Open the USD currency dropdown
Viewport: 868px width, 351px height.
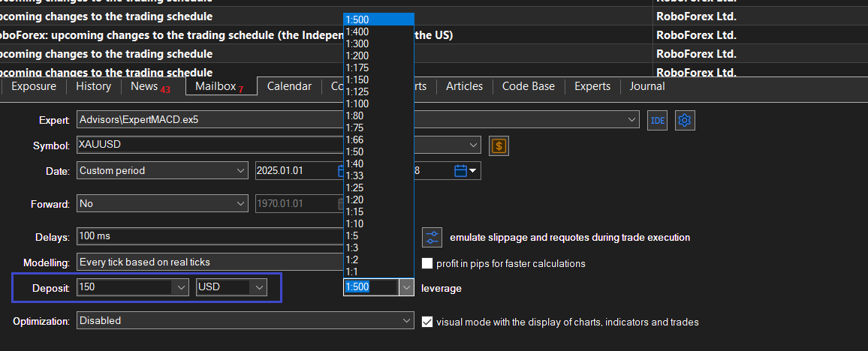click(x=258, y=287)
